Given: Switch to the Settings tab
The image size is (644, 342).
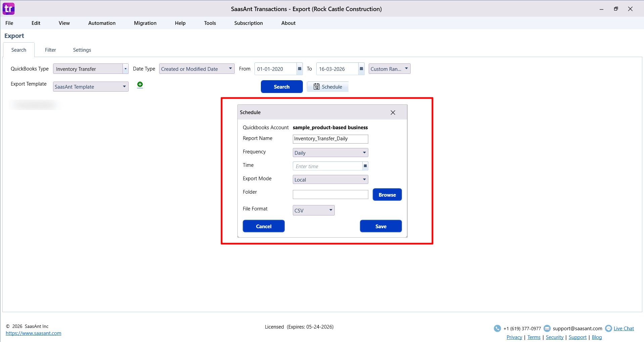Looking at the screenshot, I should click(x=82, y=50).
